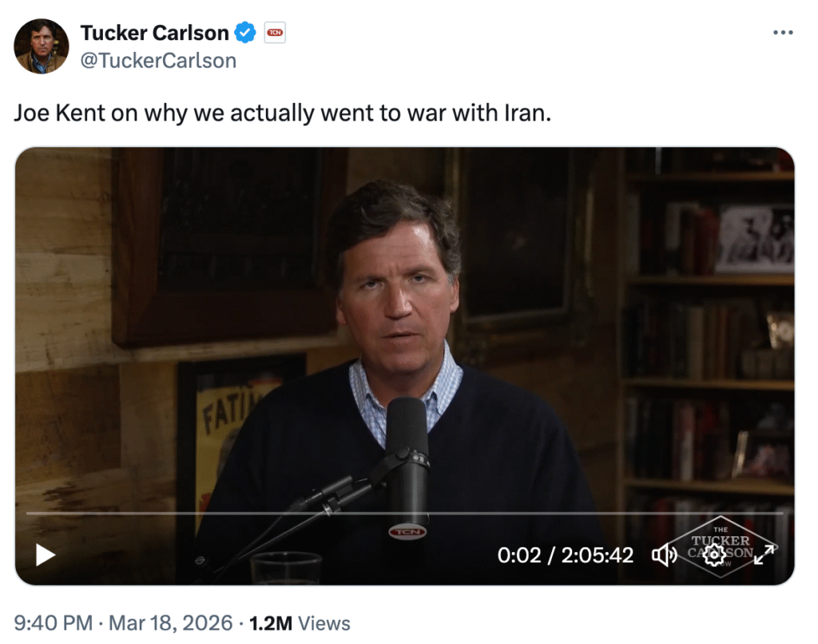The image size is (818, 644).
Task: Expand the video to fullscreen
Action: point(764,555)
